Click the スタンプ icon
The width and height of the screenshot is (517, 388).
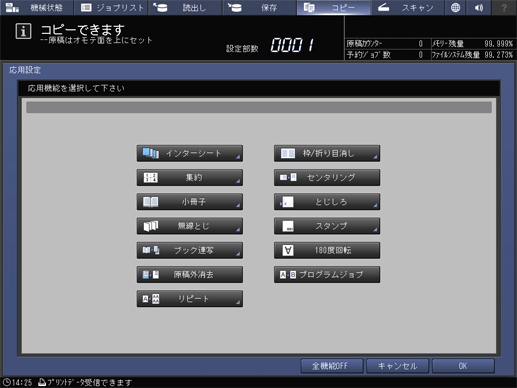coord(288,226)
